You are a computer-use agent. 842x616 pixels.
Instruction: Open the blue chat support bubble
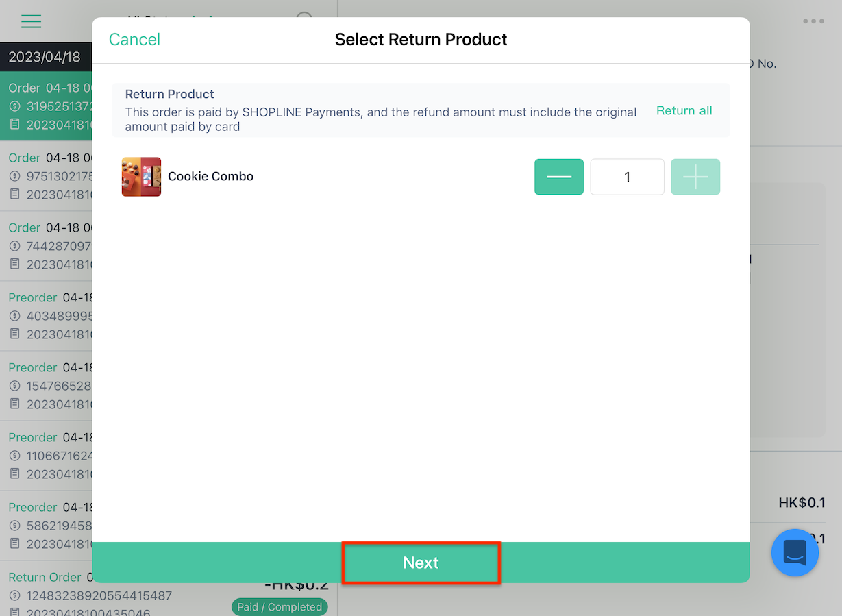coord(795,552)
